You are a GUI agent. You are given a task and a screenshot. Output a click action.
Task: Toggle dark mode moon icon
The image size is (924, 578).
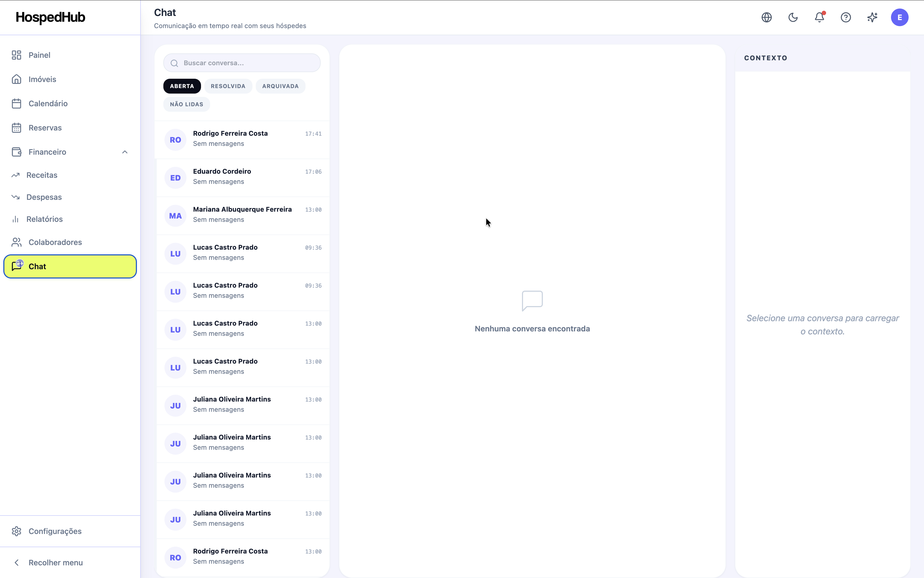(793, 17)
